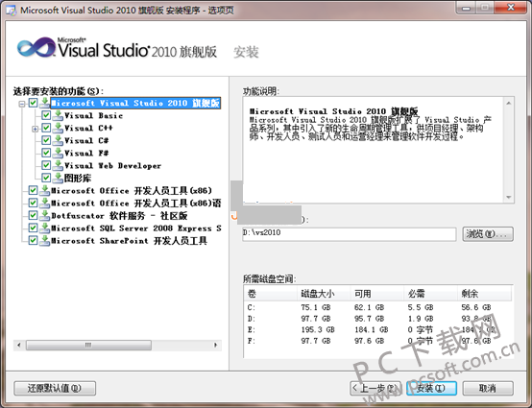Click install icon beside Visual Basic
The image size is (532, 408).
click(58, 115)
